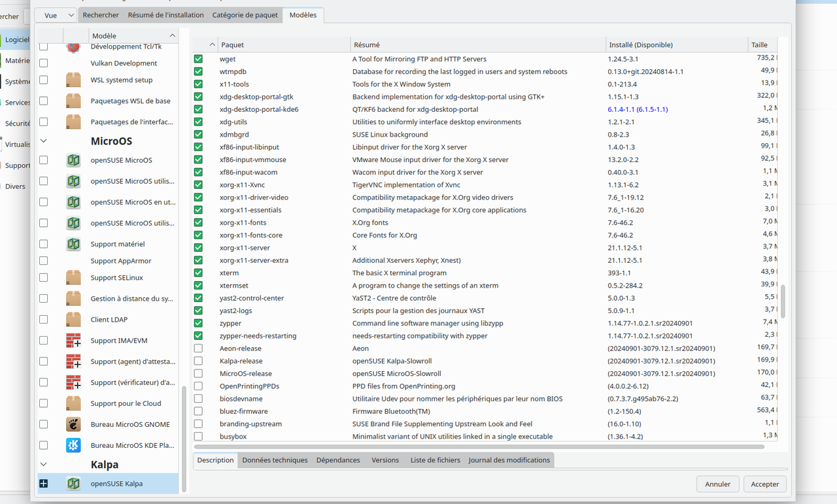The height and width of the screenshot is (504, 837).
Task: Click the Support (agent) d'attesta... firewall icon
Action: point(73,361)
